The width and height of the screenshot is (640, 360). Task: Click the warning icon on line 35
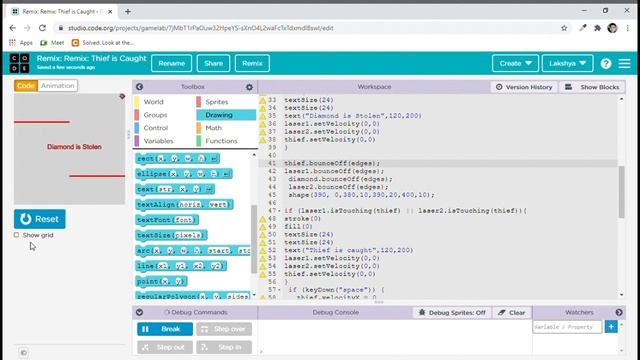coord(262,116)
